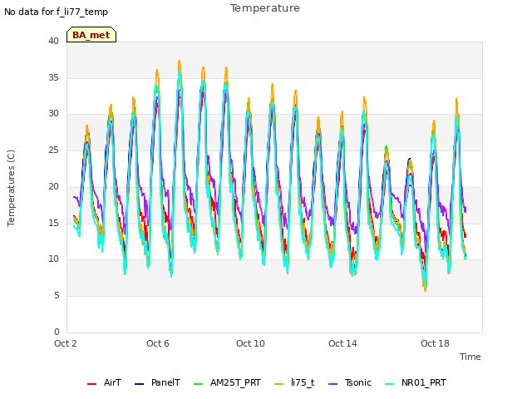Click the 'Temperatures (C)' y-axis label
The image size is (532, 399).
click(11, 188)
